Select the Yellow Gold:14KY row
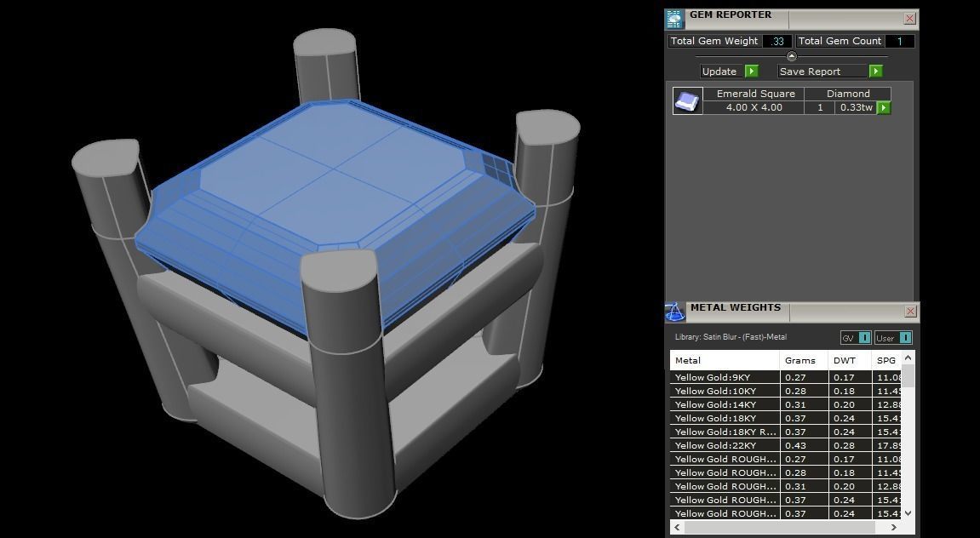Viewport: 980px width, 538px height. (x=786, y=405)
